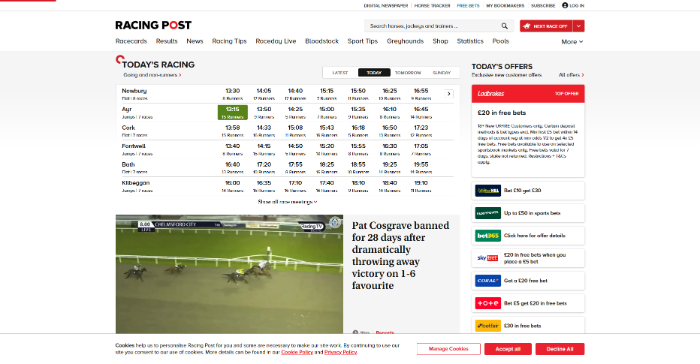Open the Fontwell 13:40 race

tap(233, 149)
